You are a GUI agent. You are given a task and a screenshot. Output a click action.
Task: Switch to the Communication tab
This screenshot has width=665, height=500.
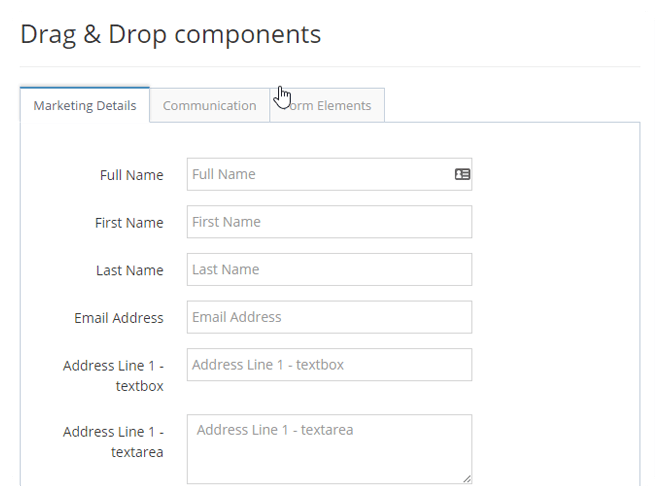click(x=210, y=105)
